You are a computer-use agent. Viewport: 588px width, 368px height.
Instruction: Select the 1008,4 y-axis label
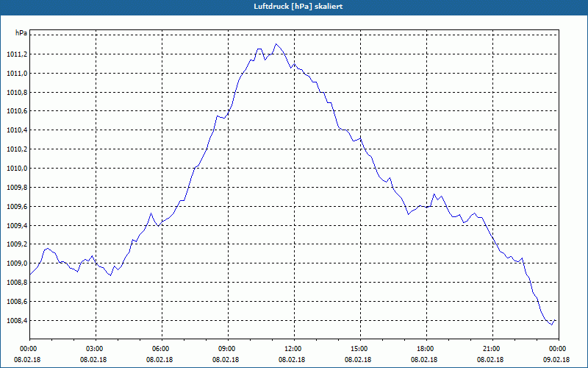pyautogui.click(x=17, y=321)
